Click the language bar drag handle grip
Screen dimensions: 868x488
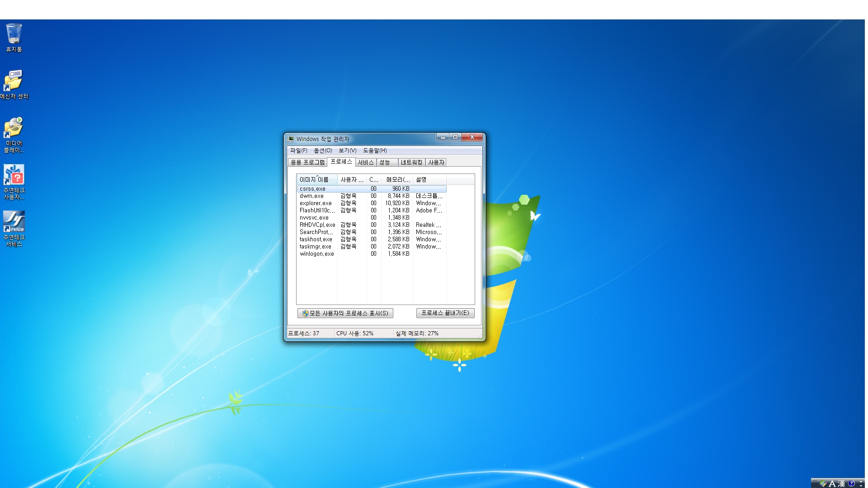815,483
